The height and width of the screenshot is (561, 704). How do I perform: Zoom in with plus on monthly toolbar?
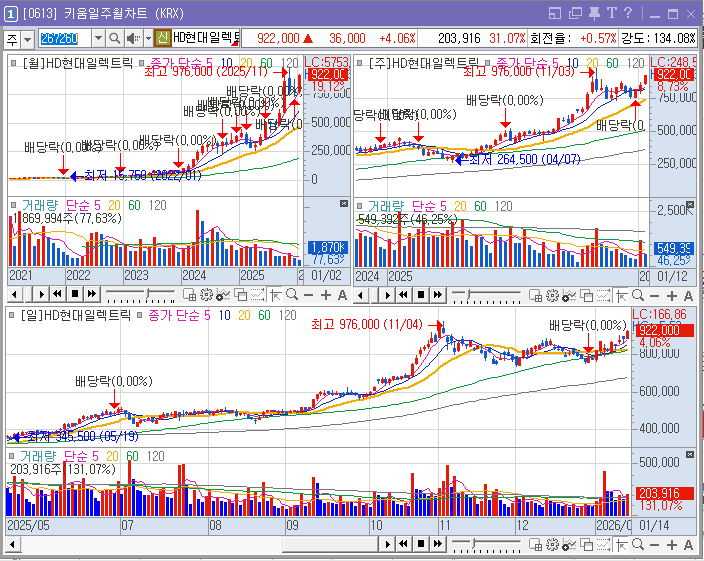pyautogui.click(x=326, y=295)
